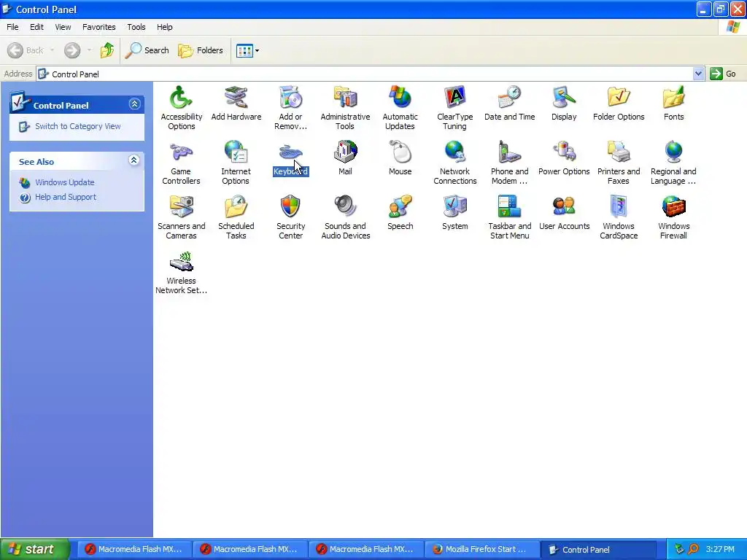The image size is (747, 560).
Task: Open the Help menu
Action: [x=165, y=27]
